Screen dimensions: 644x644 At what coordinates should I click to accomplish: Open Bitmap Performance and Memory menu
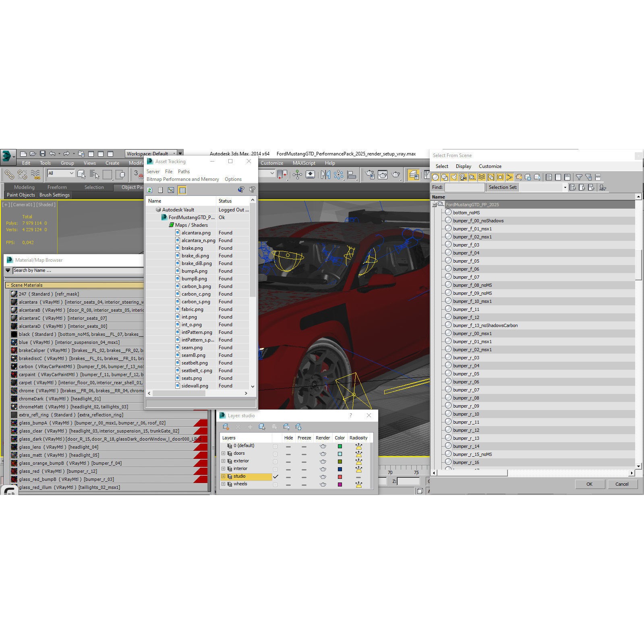coord(183,179)
